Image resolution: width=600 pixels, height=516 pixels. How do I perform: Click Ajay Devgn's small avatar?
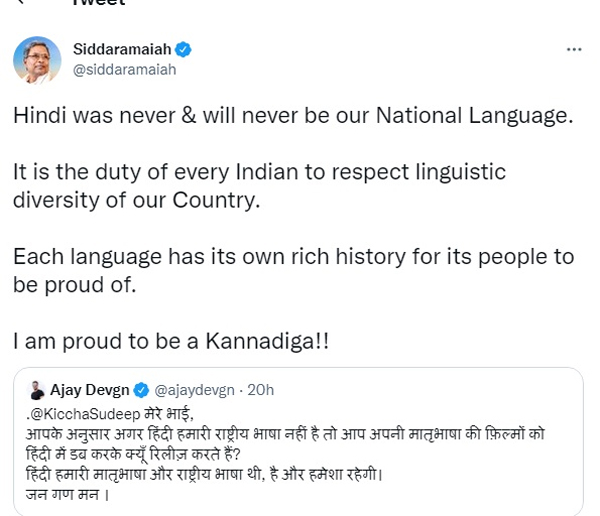point(37,390)
